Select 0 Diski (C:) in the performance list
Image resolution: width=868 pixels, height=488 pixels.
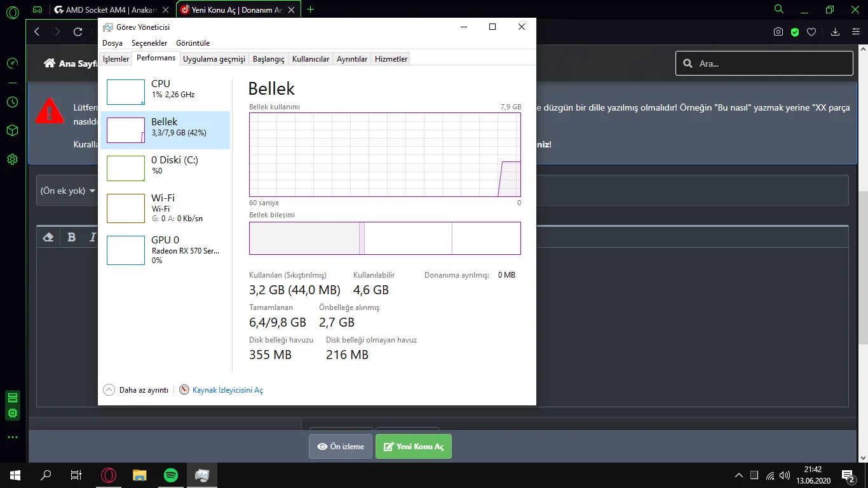[x=165, y=168]
